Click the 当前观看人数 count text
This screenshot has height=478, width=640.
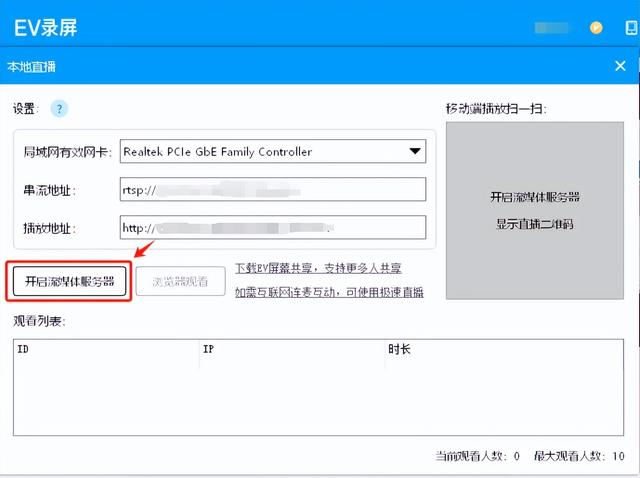[x=478, y=456]
